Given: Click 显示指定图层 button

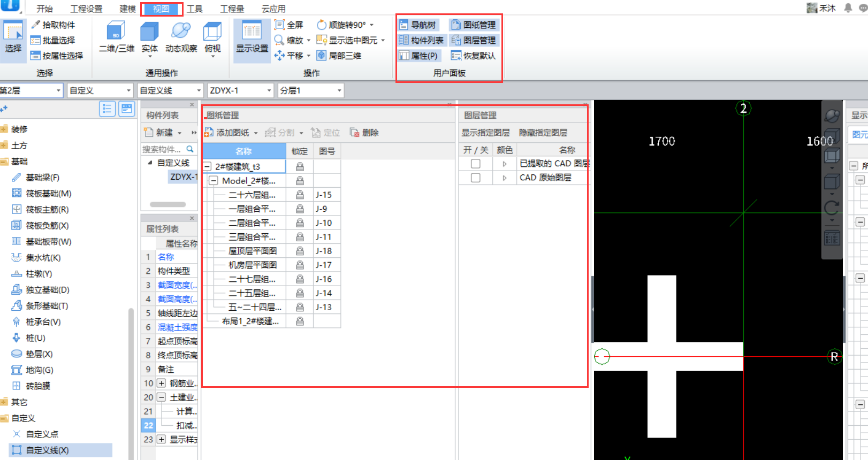Looking at the screenshot, I should pos(485,133).
